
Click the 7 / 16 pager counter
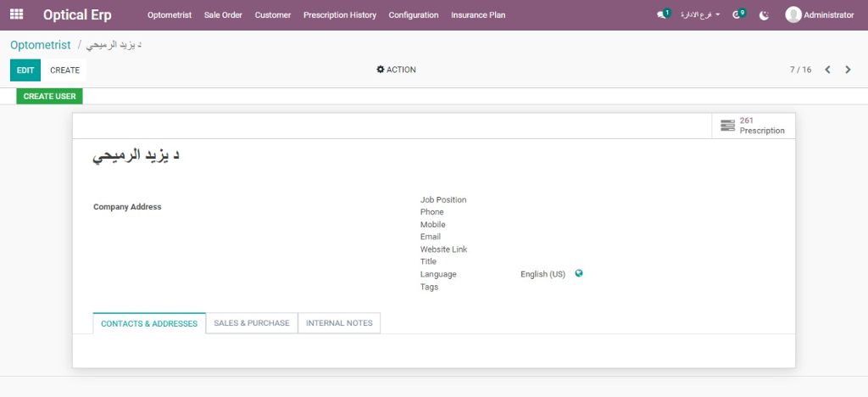tap(800, 70)
